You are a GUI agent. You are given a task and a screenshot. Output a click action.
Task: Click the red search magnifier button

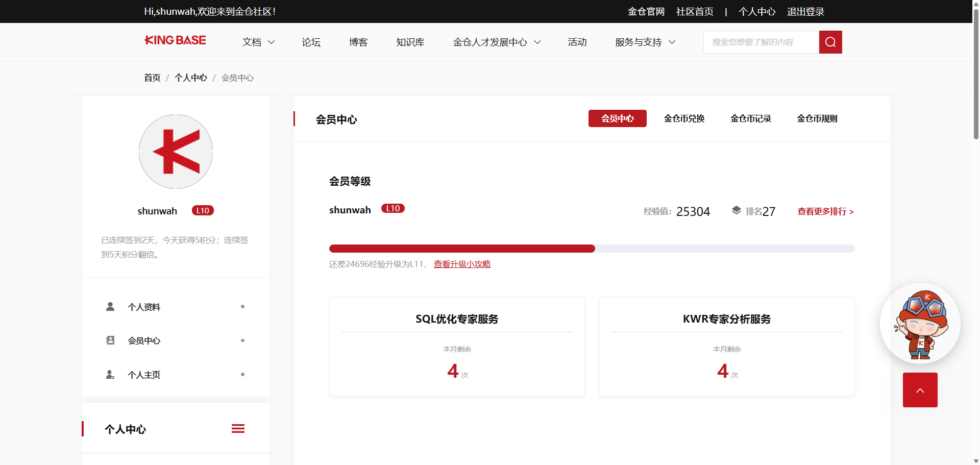pos(830,42)
